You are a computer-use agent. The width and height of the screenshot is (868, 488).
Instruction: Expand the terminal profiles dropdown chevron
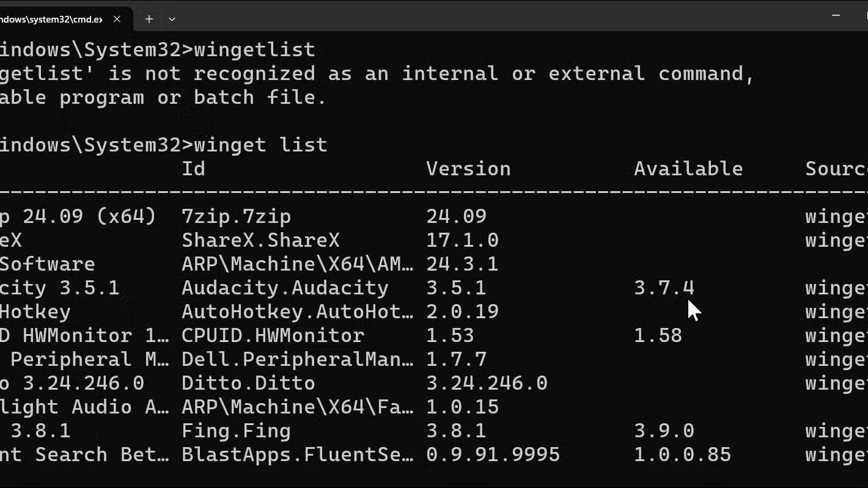[172, 19]
